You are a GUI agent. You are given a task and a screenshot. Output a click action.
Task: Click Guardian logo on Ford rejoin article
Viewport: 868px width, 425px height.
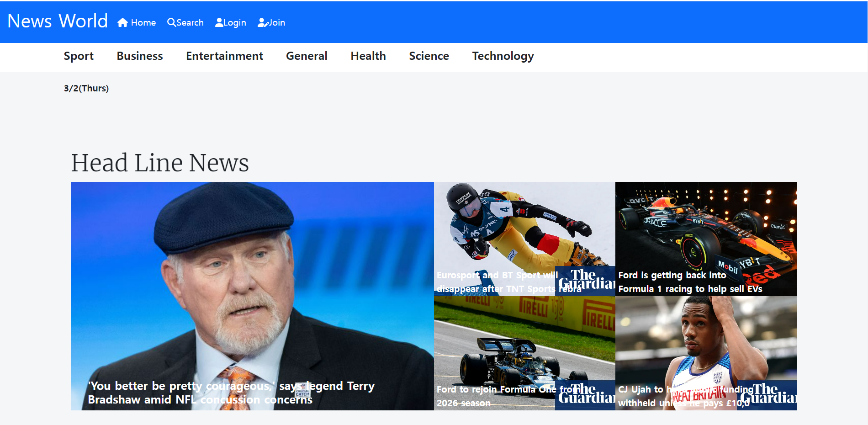pyautogui.click(x=585, y=395)
